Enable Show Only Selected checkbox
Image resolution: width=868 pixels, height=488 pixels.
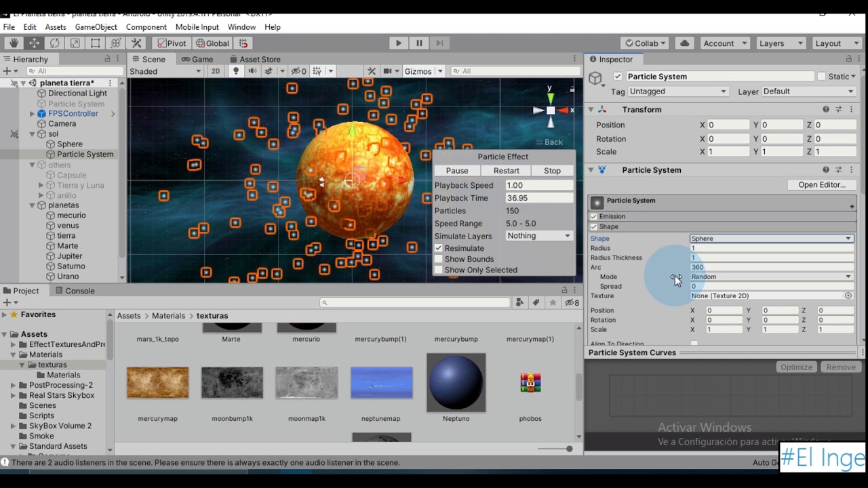[439, 270]
